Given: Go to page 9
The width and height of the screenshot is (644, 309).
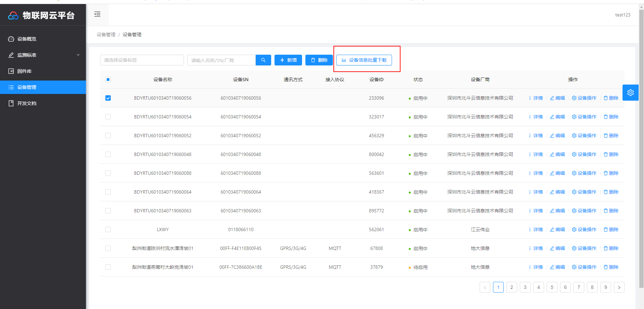Looking at the screenshot, I should 606,287.
